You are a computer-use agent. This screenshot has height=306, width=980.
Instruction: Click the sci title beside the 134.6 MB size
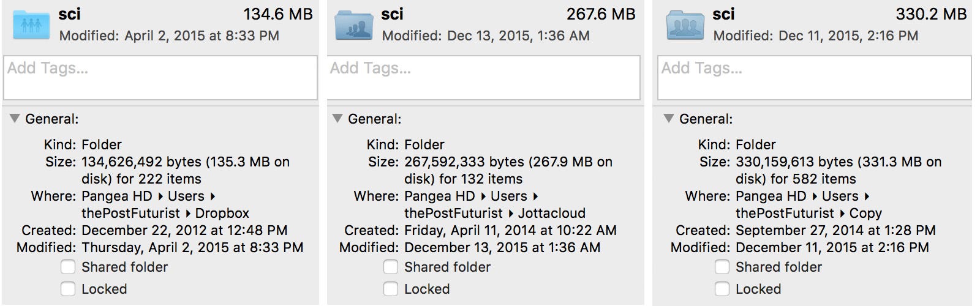click(x=69, y=14)
